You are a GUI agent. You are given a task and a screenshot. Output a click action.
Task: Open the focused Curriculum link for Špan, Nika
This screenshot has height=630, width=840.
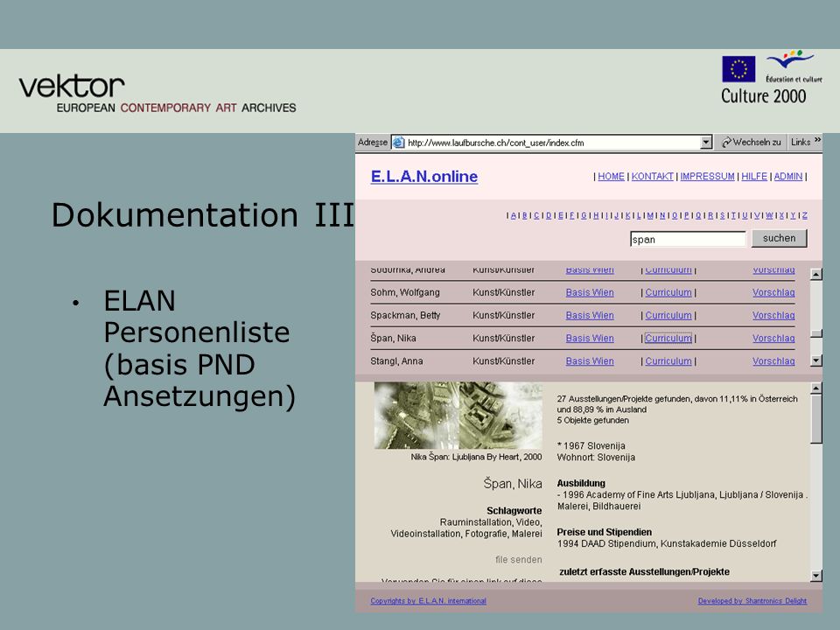point(668,339)
